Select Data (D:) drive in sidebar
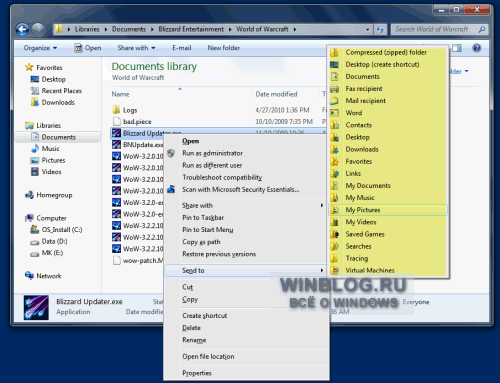Viewport: 500px width, 383px height. [54, 241]
